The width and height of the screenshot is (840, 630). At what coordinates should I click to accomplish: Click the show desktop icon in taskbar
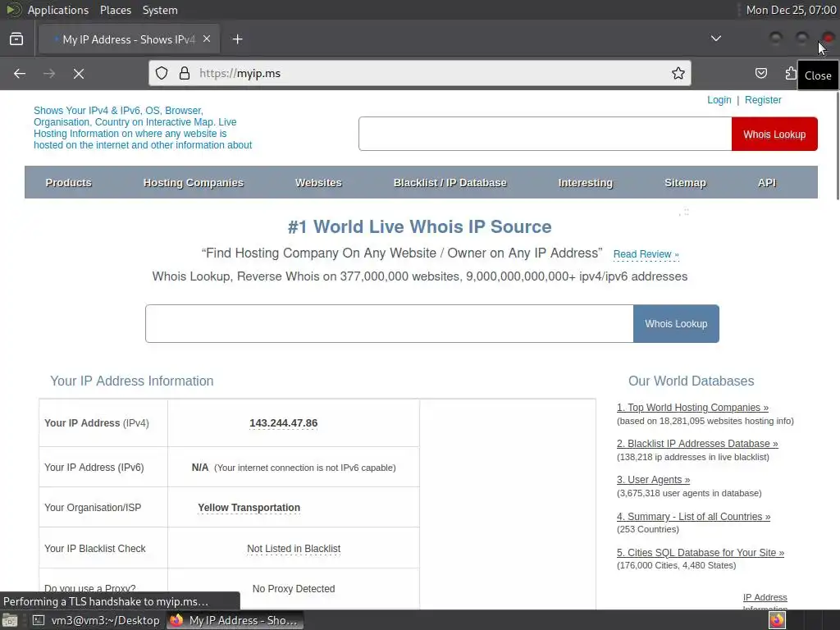tap(9, 620)
